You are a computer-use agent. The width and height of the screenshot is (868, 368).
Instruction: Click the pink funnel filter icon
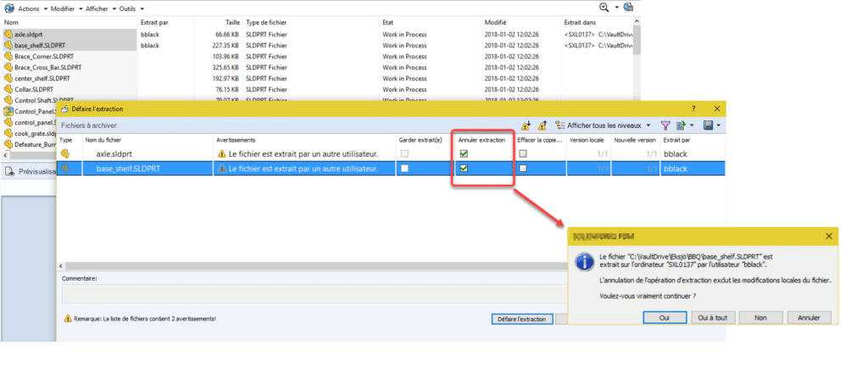click(665, 125)
